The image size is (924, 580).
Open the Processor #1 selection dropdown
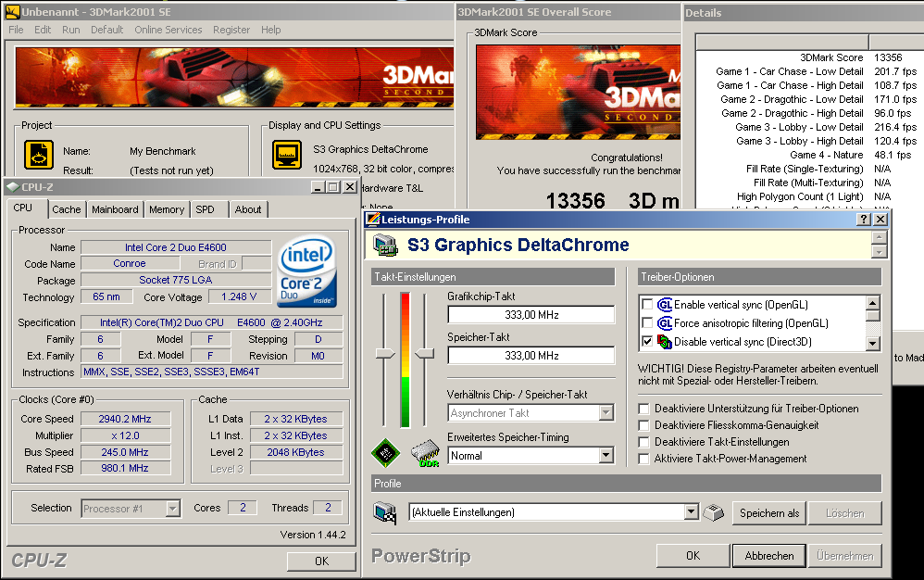[172, 508]
